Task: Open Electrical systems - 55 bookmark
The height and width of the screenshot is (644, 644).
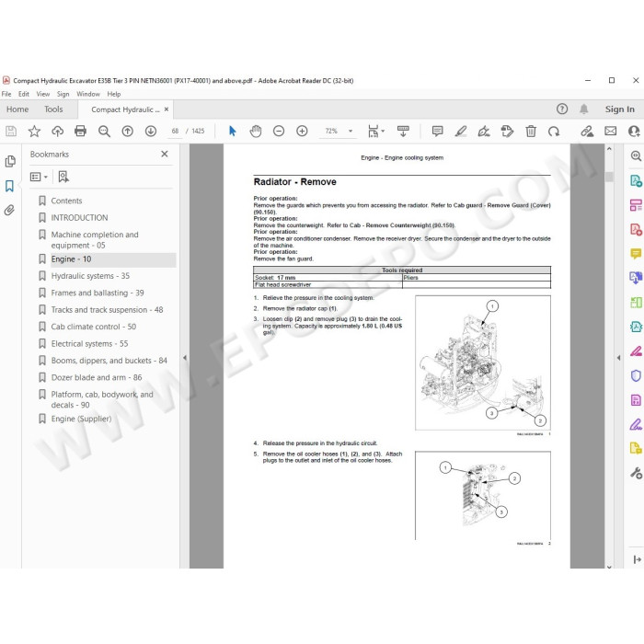Action: (89, 344)
